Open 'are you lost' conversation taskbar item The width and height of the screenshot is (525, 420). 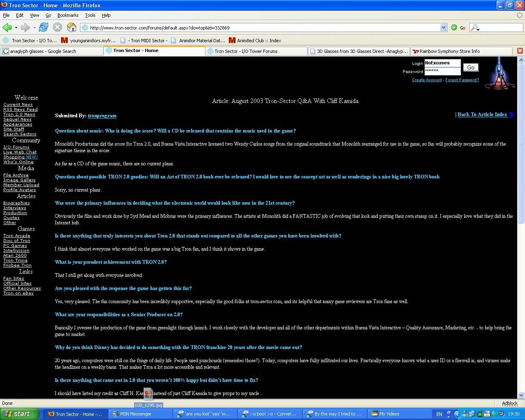(x=205, y=414)
